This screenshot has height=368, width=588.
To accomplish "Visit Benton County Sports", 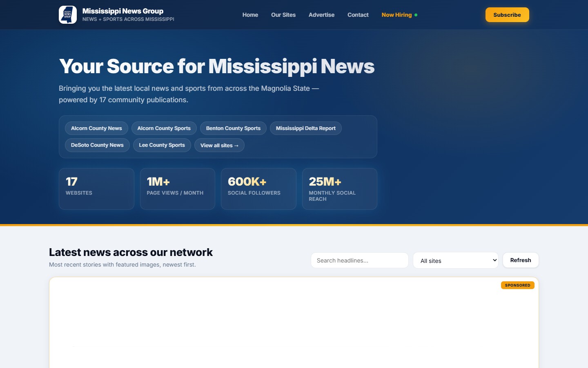I will 233,128.
